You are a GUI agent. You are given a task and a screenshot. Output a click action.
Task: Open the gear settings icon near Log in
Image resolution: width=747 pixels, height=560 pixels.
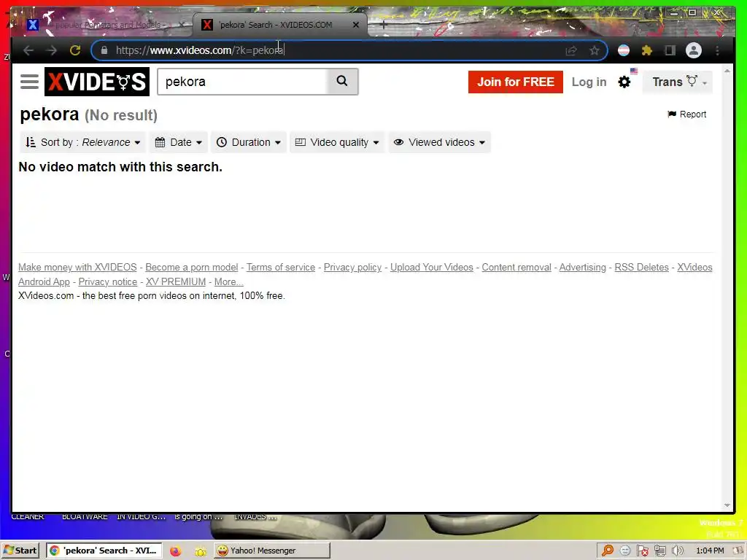(624, 82)
